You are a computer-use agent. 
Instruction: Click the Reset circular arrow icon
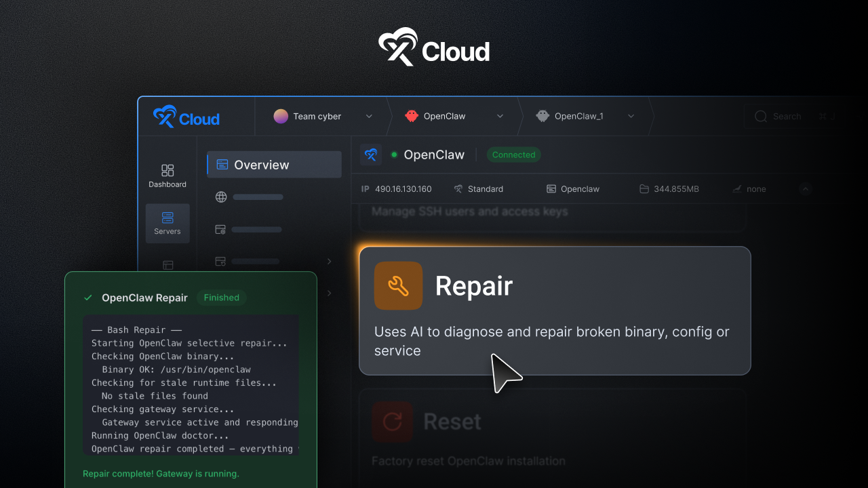pos(393,422)
